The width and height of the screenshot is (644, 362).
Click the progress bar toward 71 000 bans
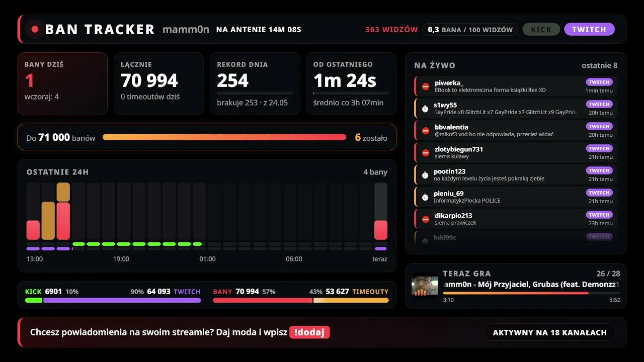coord(224,137)
